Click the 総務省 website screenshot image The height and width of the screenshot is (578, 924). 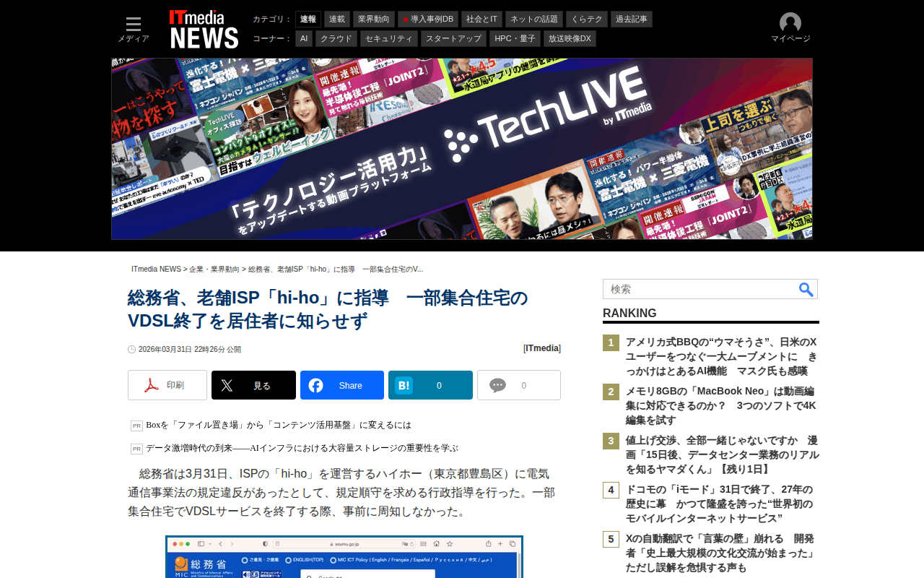click(344, 556)
